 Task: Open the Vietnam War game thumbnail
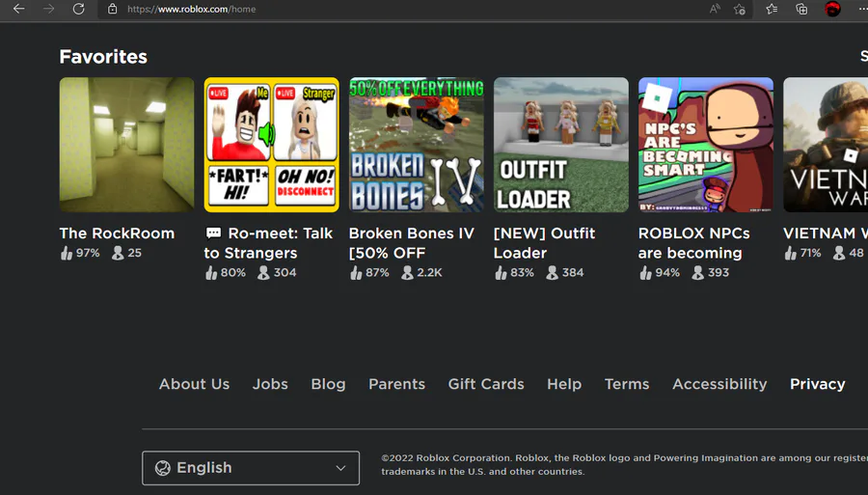826,145
